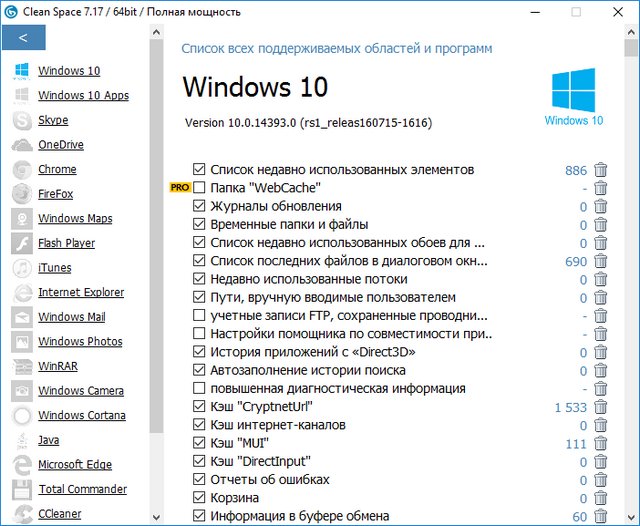Click trash icon for Журналы обновления
This screenshot has width=640, height=526.
(600, 206)
